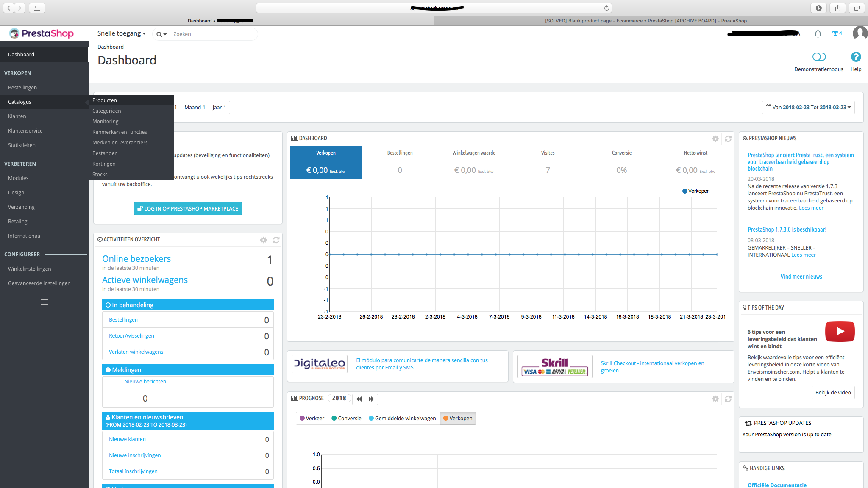The height and width of the screenshot is (488, 868).
Task: Click Prognose previous year arrows
Action: pos(359,399)
